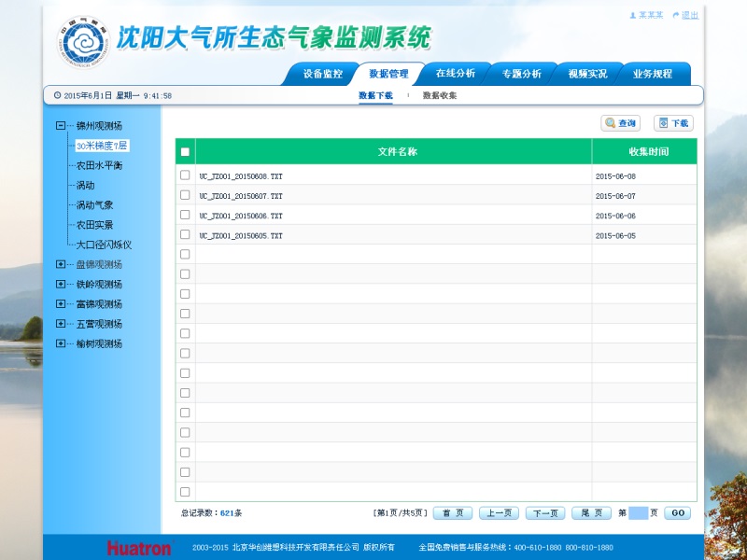Image resolution: width=747 pixels, height=560 pixels.
Task: Expand the 榆树观测场 station node
Action: 61,343
